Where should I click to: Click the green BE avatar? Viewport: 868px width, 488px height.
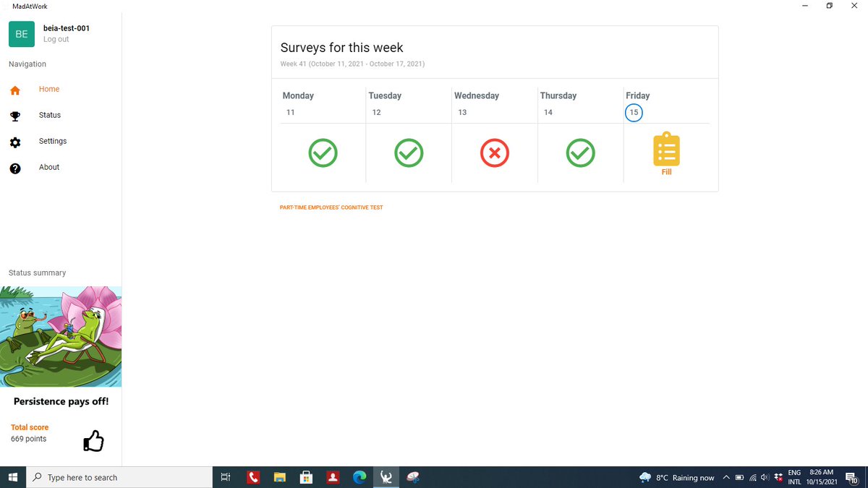pos(22,34)
